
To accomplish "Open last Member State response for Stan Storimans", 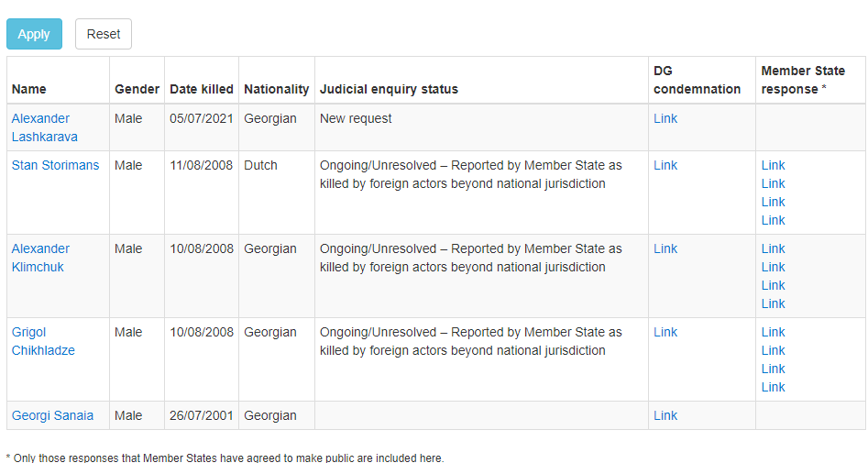I will click(x=773, y=220).
